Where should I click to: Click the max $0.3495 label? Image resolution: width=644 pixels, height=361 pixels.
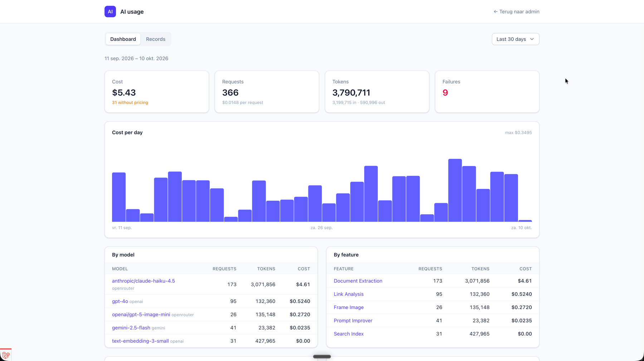click(x=518, y=132)
